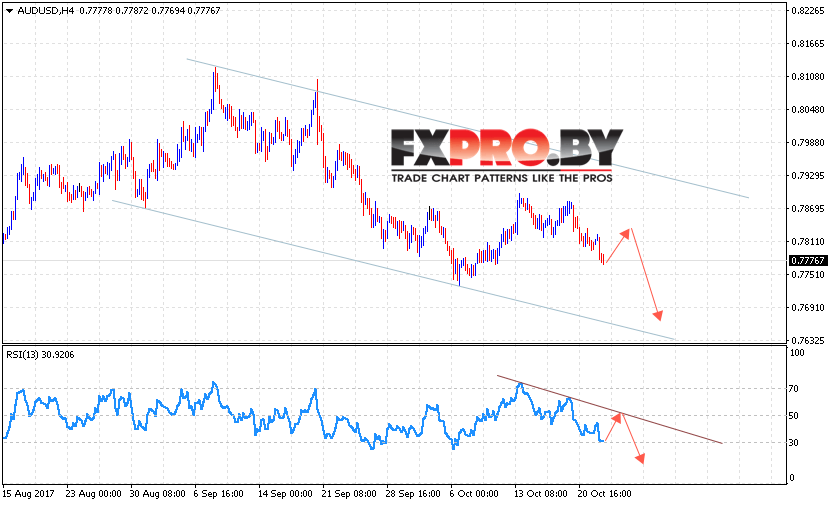This screenshot has width=829, height=505.
Task: Select the RSI(13) 30.9206 indicator label
Action: tap(40, 355)
